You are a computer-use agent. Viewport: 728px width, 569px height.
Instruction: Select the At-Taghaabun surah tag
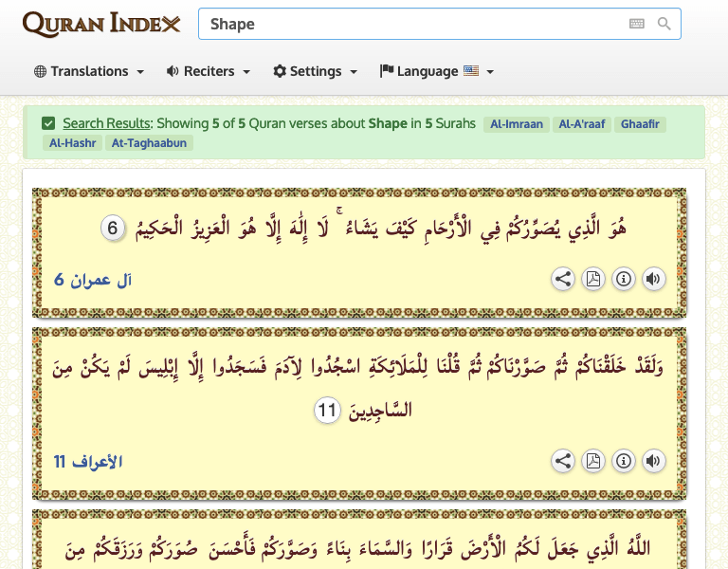150,143
